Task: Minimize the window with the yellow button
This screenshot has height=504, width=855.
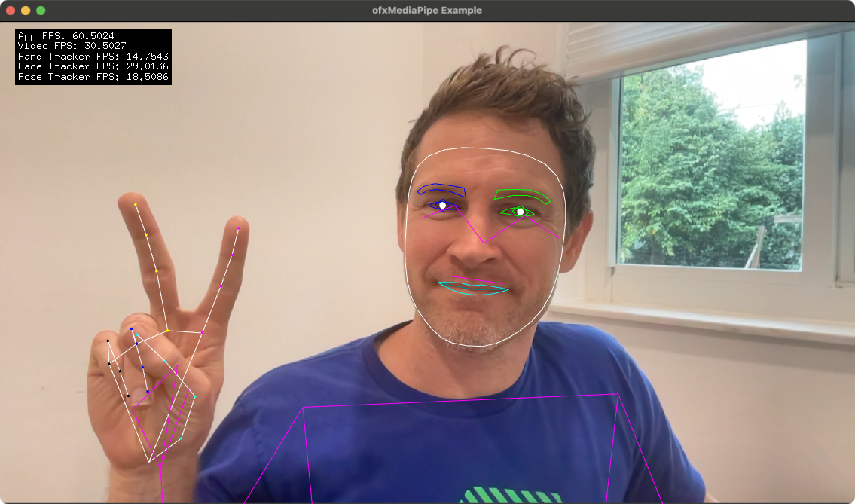Action: pos(26,11)
